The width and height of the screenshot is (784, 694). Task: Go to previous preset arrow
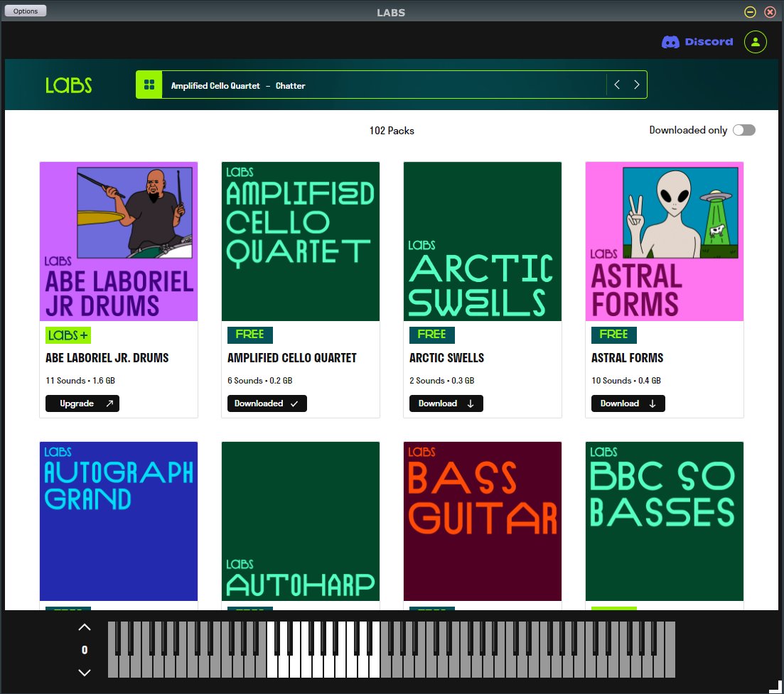617,85
